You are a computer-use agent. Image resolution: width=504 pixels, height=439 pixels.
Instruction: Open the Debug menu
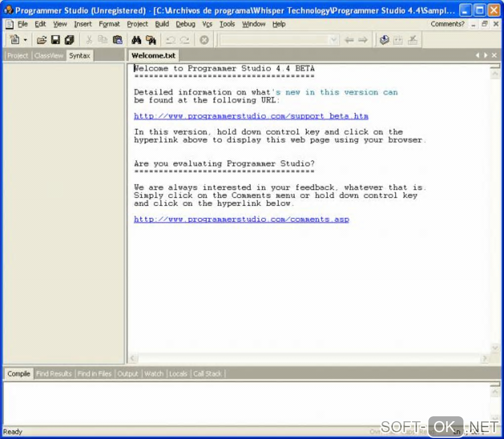tap(185, 24)
